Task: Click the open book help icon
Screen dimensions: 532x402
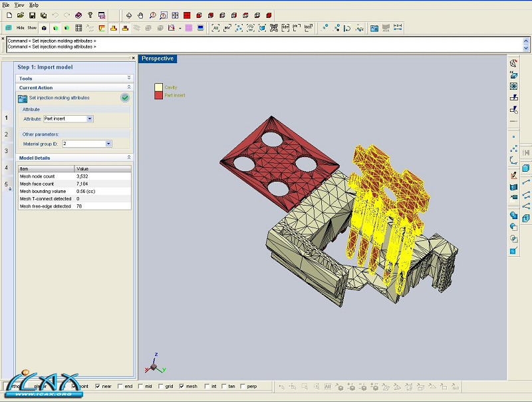Action: click(78, 15)
